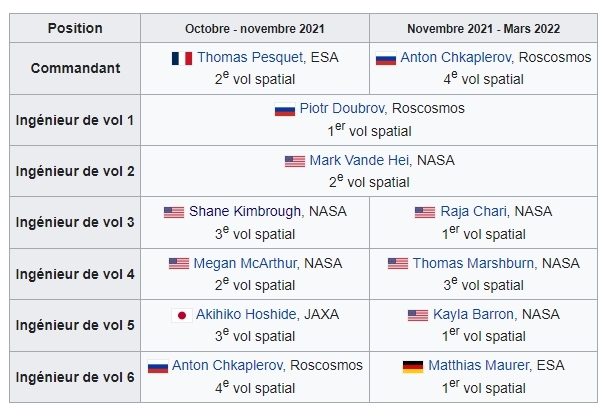
Task: Open Shane Kimbrough's page
Action: coord(231,212)
